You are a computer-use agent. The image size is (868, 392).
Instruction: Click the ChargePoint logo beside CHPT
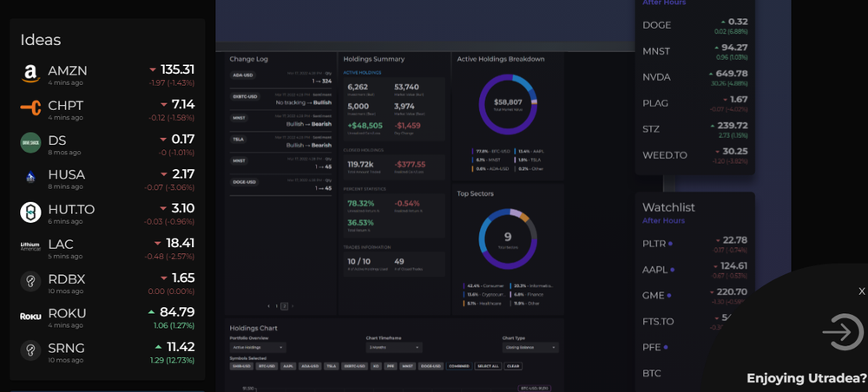pos(30,108)
